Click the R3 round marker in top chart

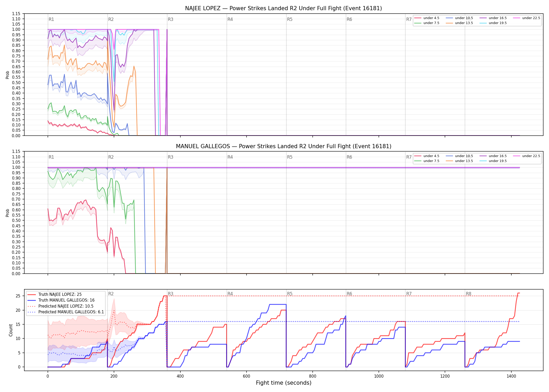tap(170, 19)
